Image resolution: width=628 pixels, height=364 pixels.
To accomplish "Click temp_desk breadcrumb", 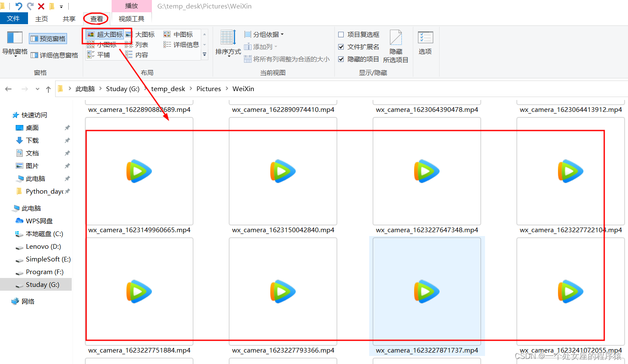I will point(168,89).
